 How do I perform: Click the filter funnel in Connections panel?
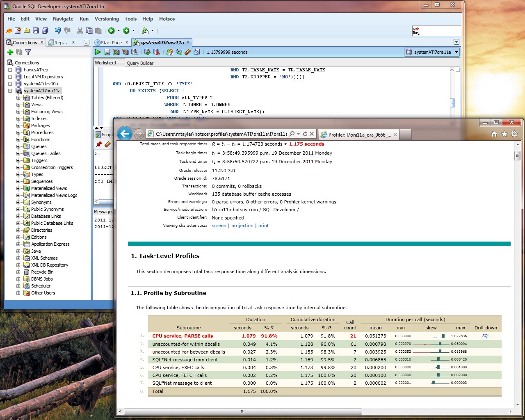28,52
